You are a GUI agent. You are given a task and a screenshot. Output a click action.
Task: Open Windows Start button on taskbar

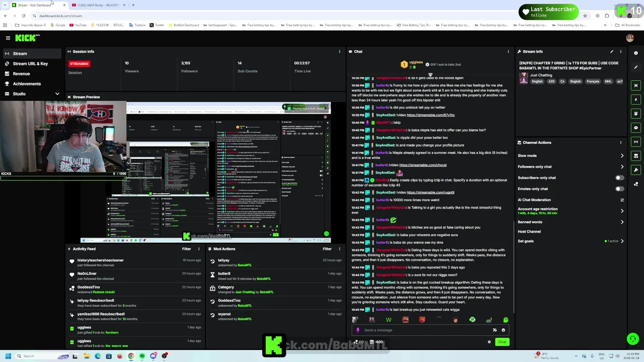8,356
